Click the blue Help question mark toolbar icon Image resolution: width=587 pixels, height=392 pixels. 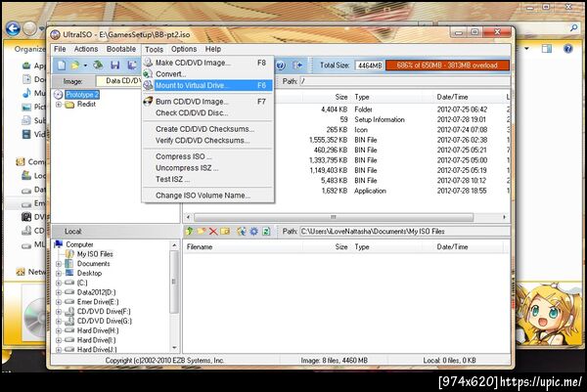click(x=281, y=65)
